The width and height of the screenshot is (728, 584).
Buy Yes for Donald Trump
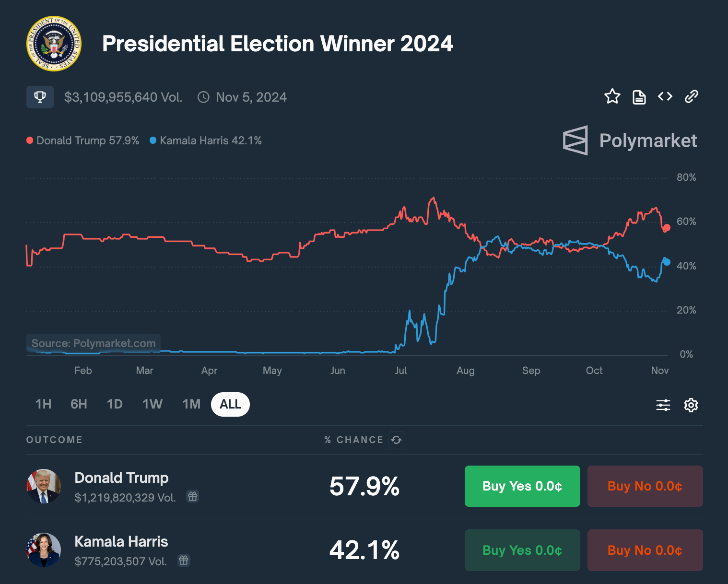(522, 486)
